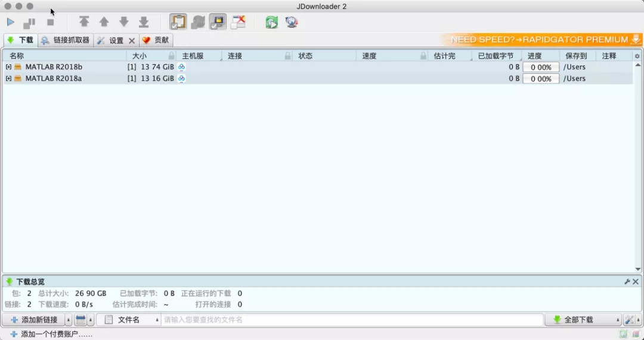Focus the file name search field

click(352, 320)
